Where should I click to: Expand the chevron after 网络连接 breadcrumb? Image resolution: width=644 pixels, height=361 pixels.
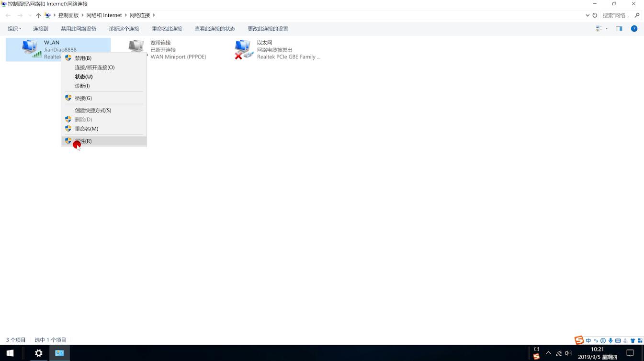pos(154,15)
